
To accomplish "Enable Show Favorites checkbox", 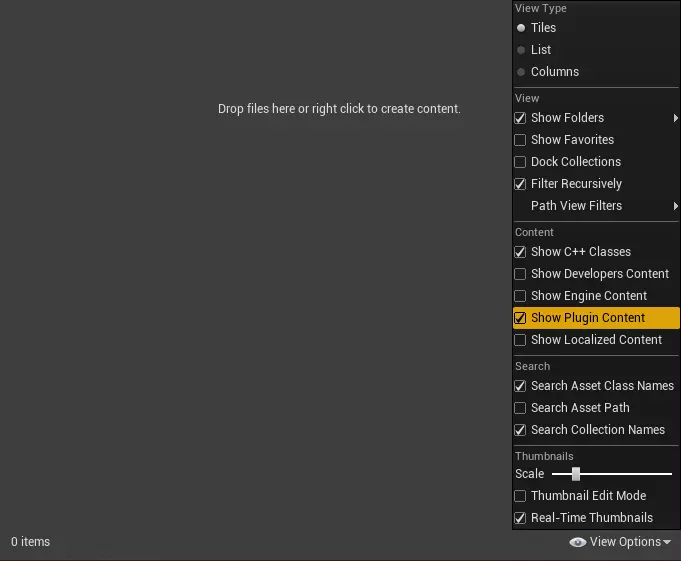I will (520, 140).
